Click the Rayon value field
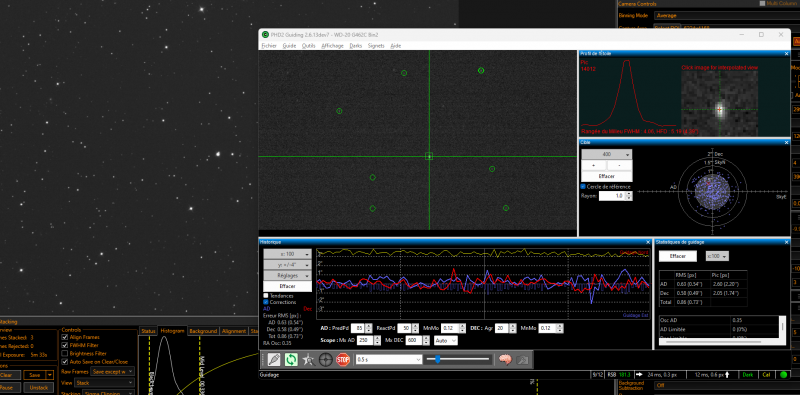This screenshot has height=395, width=800. pyautogui.click(x=612, y=196)
